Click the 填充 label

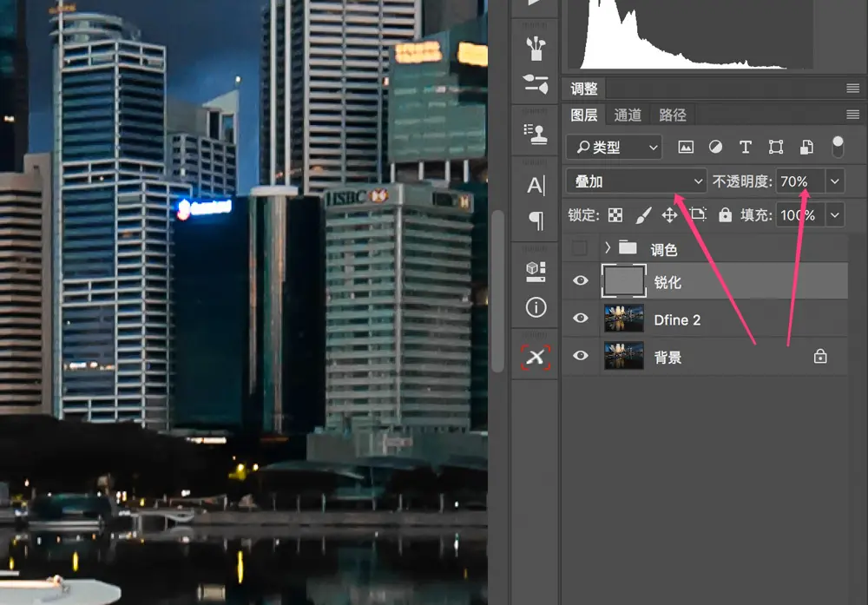coord(756,214)
